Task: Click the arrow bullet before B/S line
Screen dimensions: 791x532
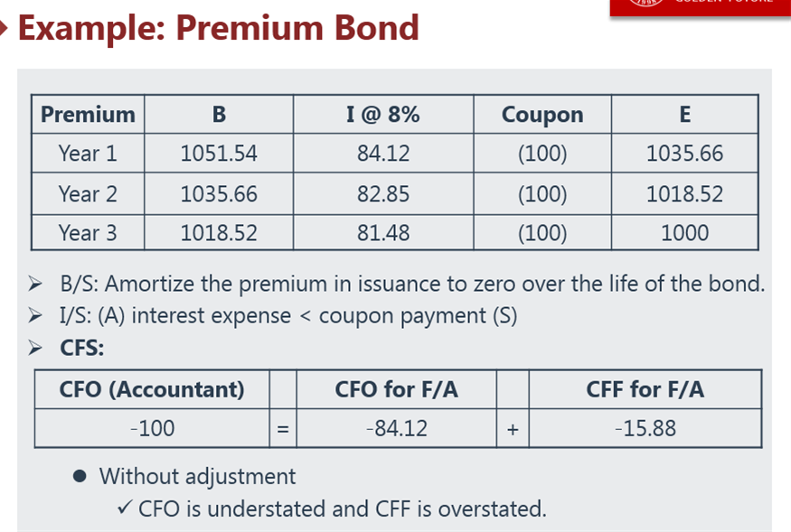Action: tap(35, 284)
